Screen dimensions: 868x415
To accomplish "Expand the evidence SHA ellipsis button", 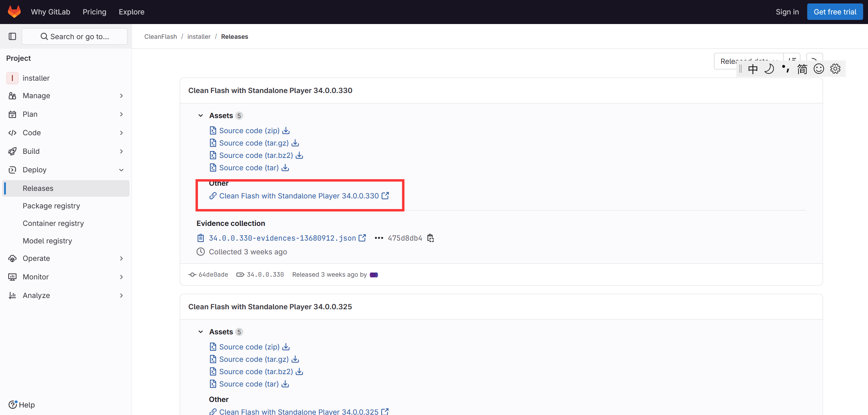I will 379,238.
